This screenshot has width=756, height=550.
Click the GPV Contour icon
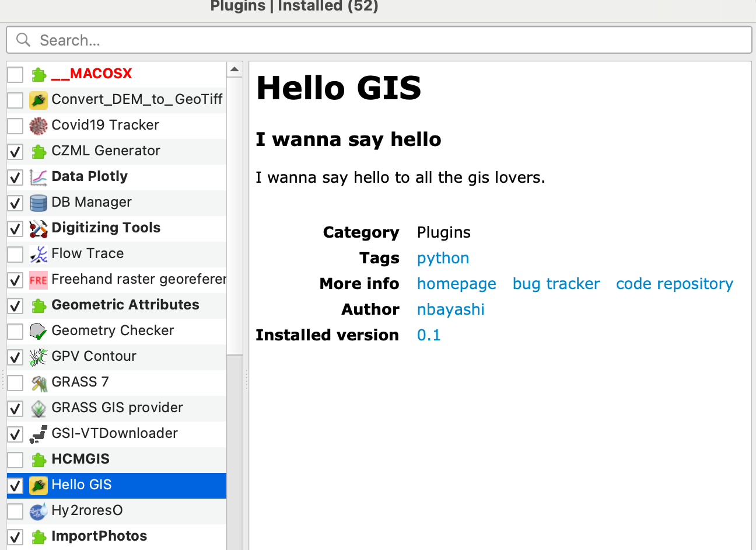[38, 356]
